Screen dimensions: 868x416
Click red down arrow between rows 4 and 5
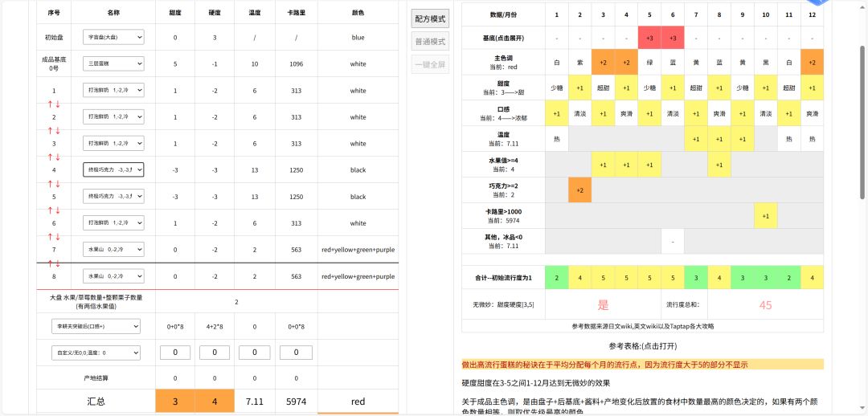58,184
